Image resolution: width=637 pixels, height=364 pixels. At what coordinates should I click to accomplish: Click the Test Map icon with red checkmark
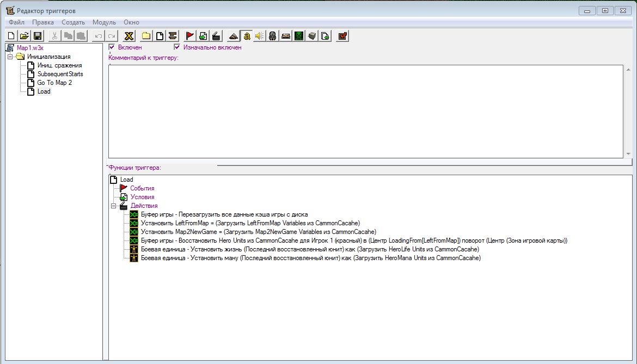[x=342, y=36]
